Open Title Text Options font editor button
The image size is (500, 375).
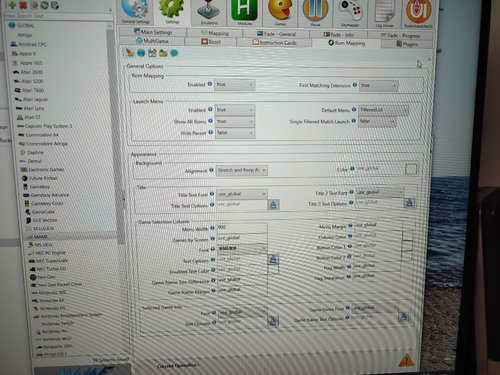(273, 204)
